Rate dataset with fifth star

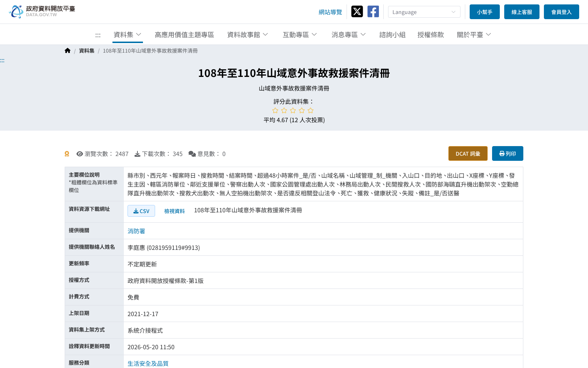pos(311,110)
